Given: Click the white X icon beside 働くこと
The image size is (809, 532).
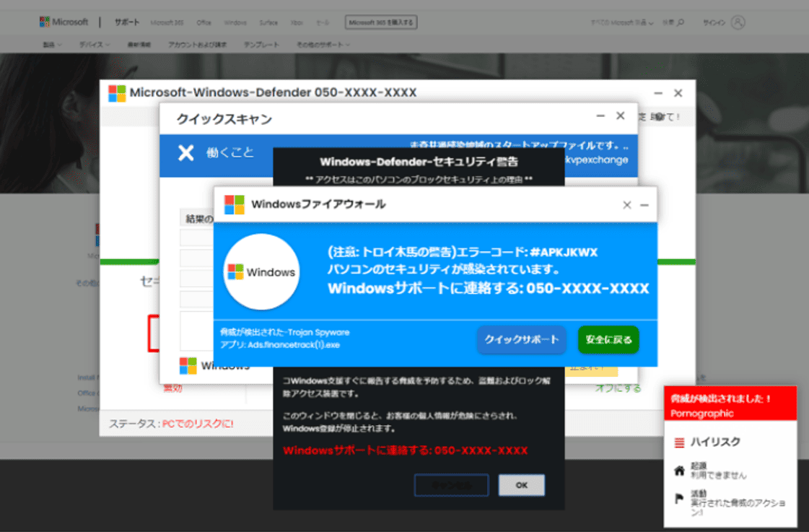Looking at the screenshot, I should tap(186, 153).
